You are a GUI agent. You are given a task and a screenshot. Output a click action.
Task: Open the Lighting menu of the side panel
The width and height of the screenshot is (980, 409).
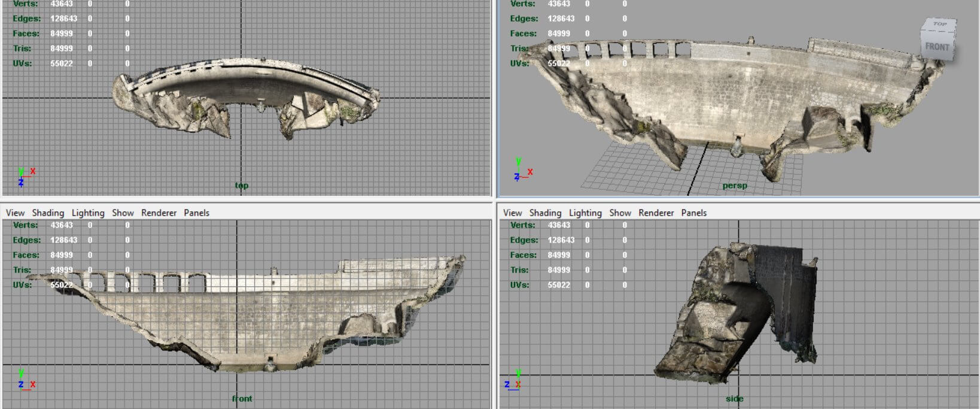(x=585, y=213)
